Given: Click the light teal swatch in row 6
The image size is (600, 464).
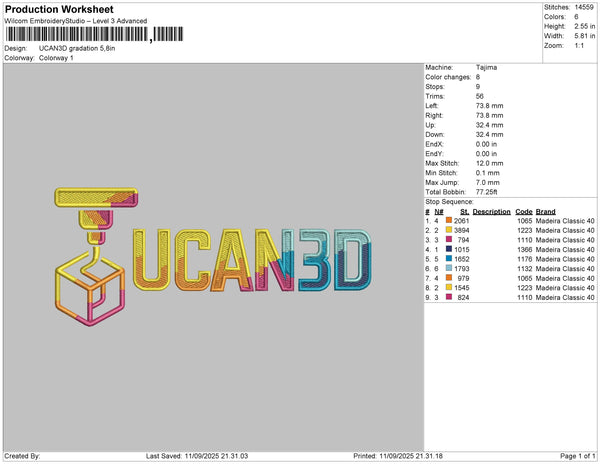Looking at the screenshot, I should 449,268.
